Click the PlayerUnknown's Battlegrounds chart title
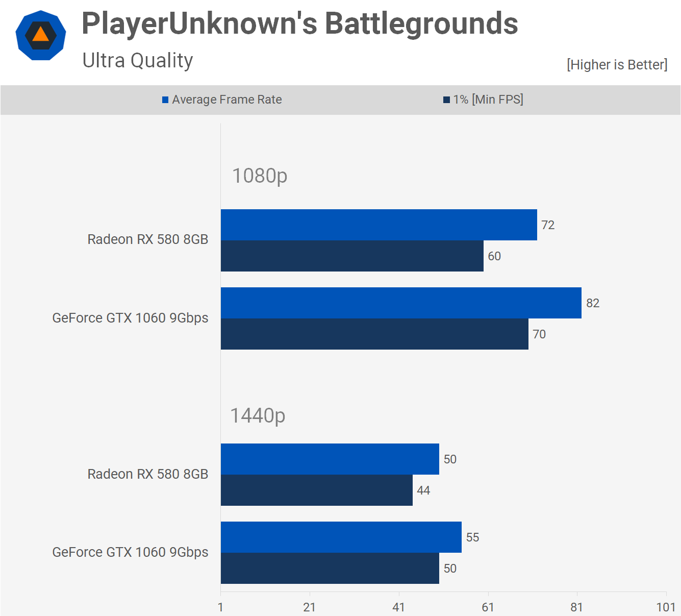 pyautogui.click(x=299, y=23)
